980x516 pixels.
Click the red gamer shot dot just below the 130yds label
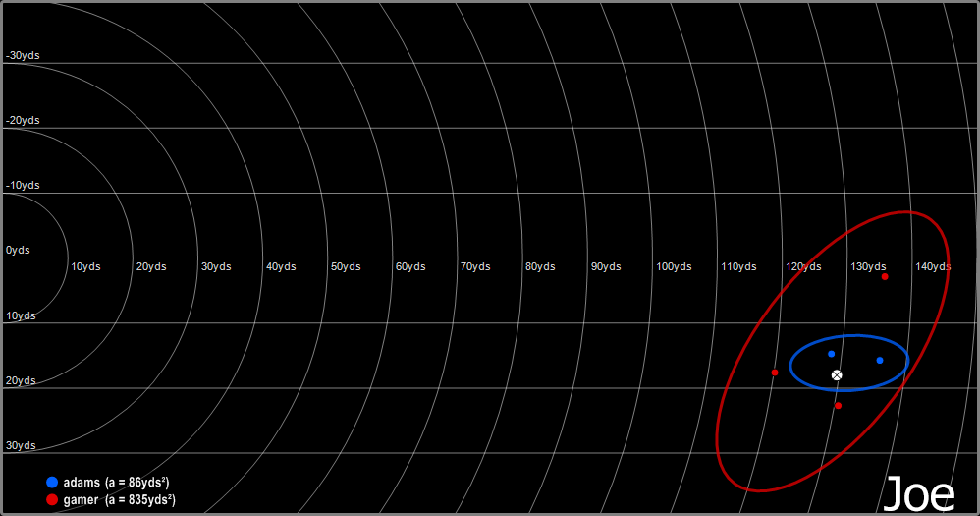pos(885,276)
